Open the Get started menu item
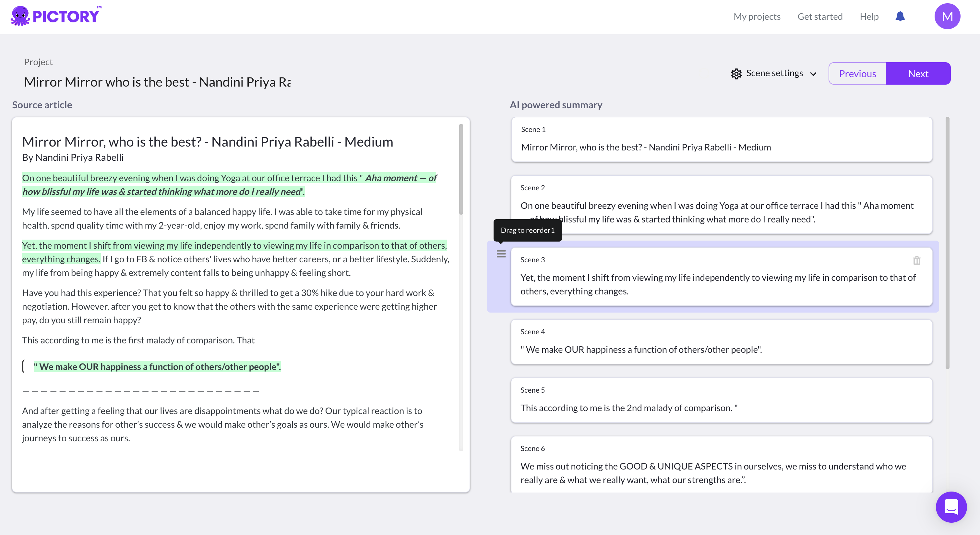Image resolution: width=980 pixels, height=535 pixels. coord(820,16)
